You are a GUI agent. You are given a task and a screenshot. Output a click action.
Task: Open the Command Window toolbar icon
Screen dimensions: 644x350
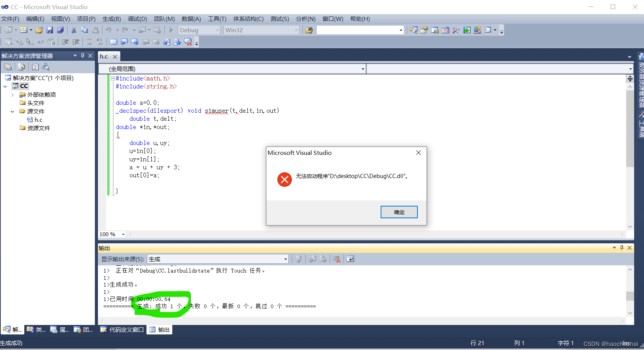point(488,30)
